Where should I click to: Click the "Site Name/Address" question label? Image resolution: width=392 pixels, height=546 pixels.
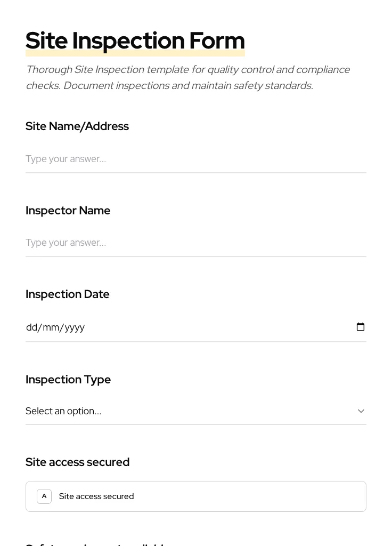(x=77, y=126)
